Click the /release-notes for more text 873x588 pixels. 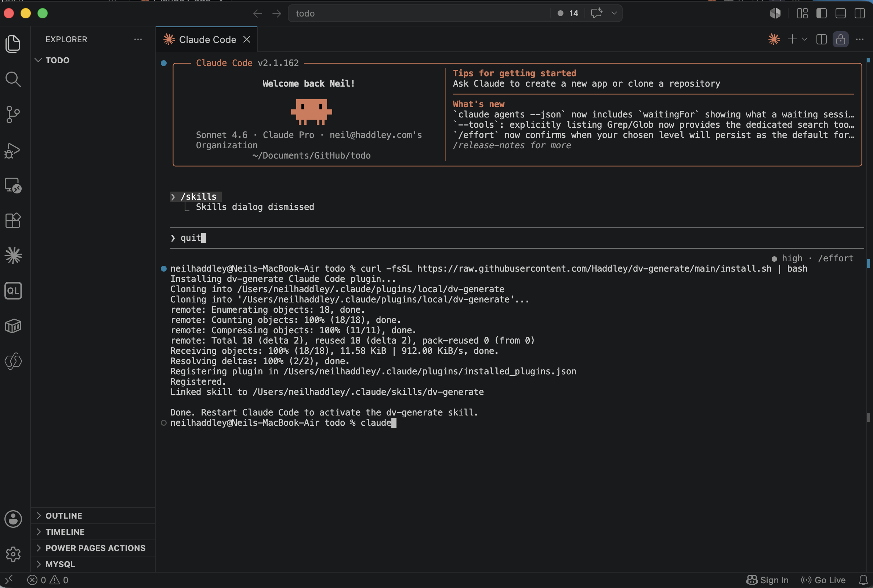(512, 145)
